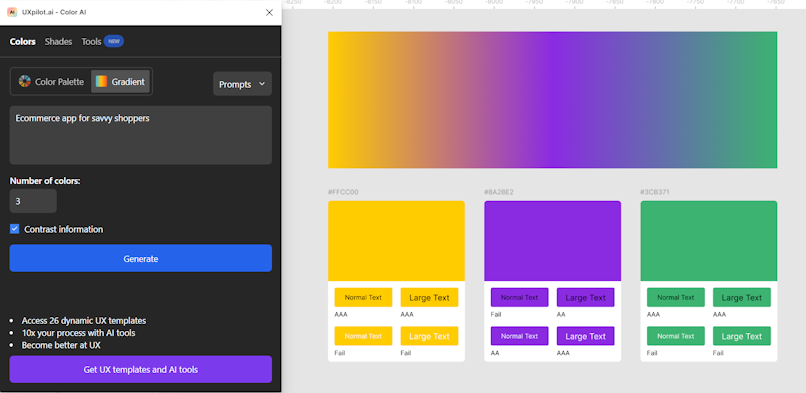Click the prompt text area about Ecommerce app
This screenshot has height=393, width=806.
[x=140, y=135]
